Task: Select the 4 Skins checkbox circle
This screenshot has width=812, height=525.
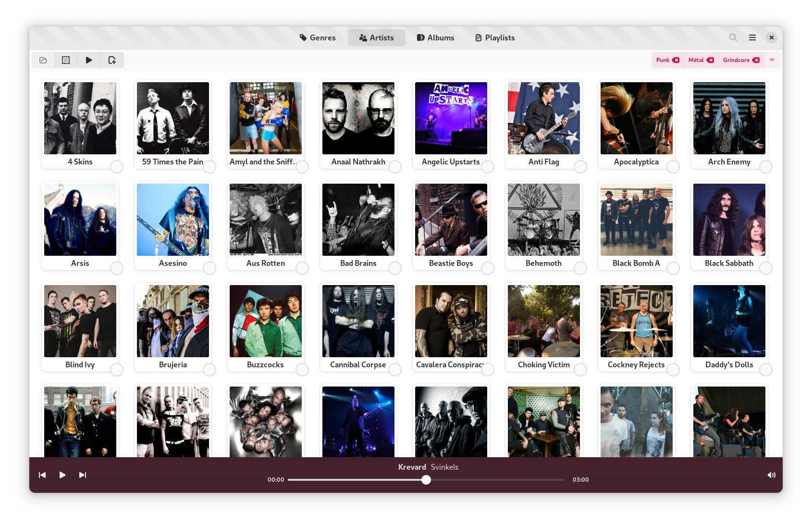Action: click(x=117, y=167)
